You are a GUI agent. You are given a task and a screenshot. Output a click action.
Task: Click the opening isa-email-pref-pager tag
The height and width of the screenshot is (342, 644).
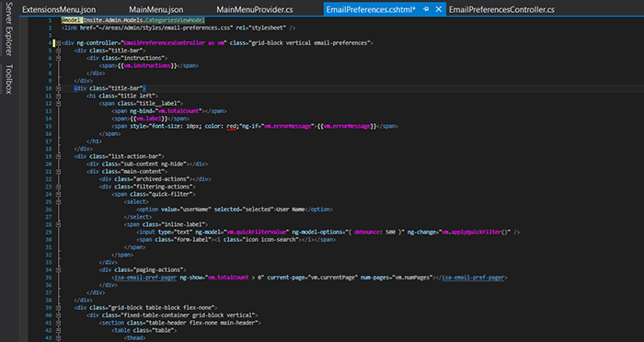pos(145,278)
